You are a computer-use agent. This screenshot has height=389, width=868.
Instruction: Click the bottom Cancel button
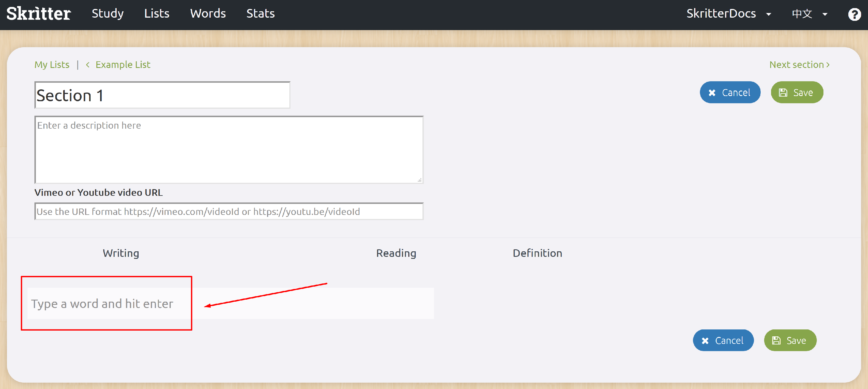723,340
